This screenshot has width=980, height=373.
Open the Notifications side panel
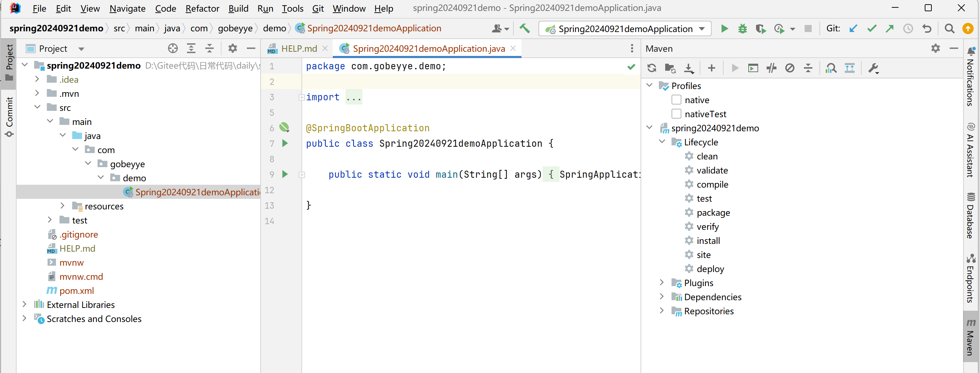point(970,76)
